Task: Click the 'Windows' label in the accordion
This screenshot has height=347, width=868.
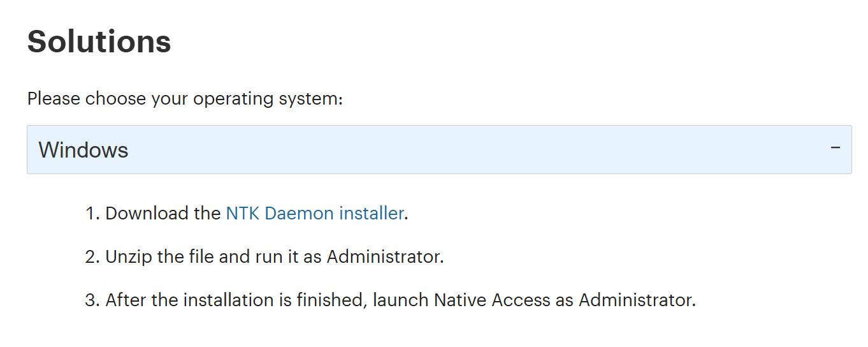Action: coord(83,151)
